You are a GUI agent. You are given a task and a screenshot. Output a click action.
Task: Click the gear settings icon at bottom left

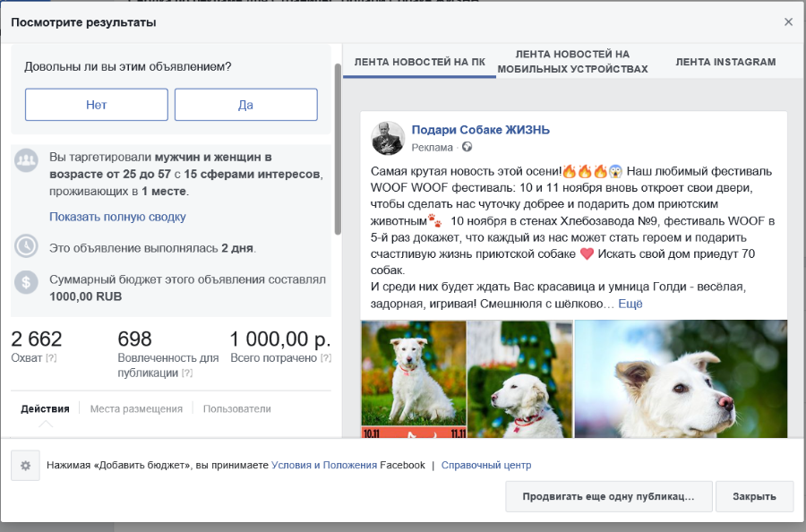[25, 466]
